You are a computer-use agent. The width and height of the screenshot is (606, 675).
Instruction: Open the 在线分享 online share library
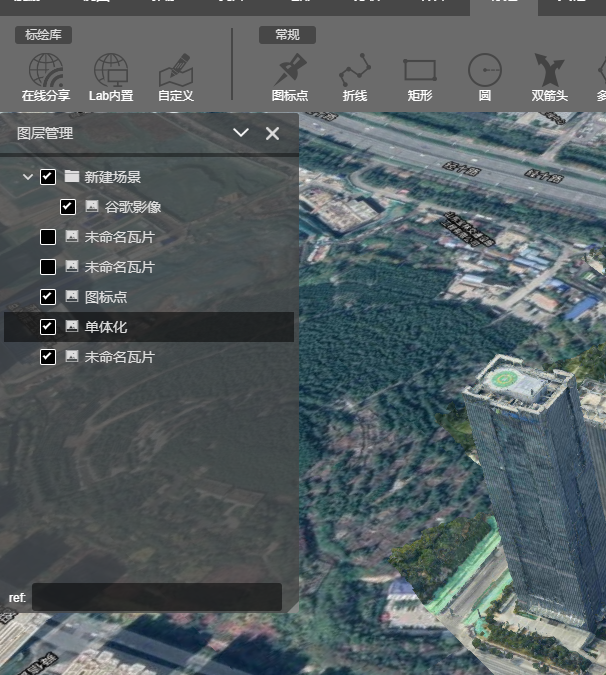[x=46, y=77]
